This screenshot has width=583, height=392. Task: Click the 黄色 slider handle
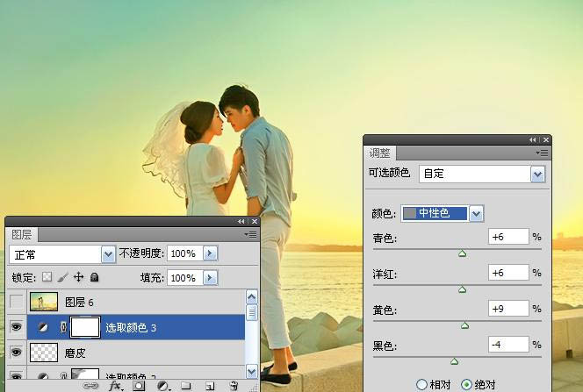tap(464, 325)
